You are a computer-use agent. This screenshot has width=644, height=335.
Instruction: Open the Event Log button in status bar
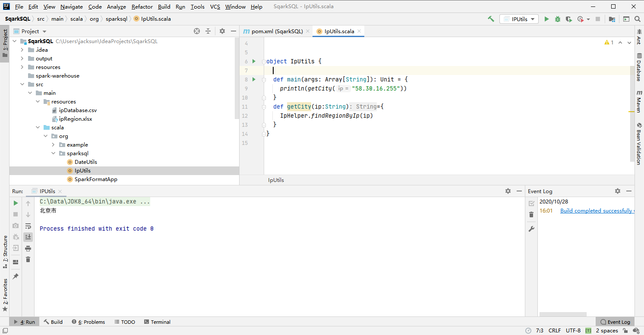(x=615, y=322)
